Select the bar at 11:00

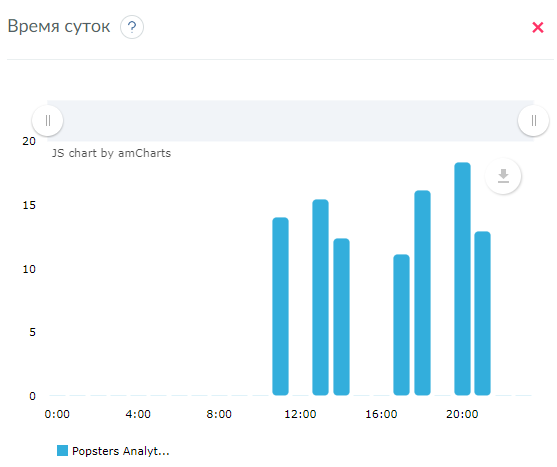[x=280, y=306]
